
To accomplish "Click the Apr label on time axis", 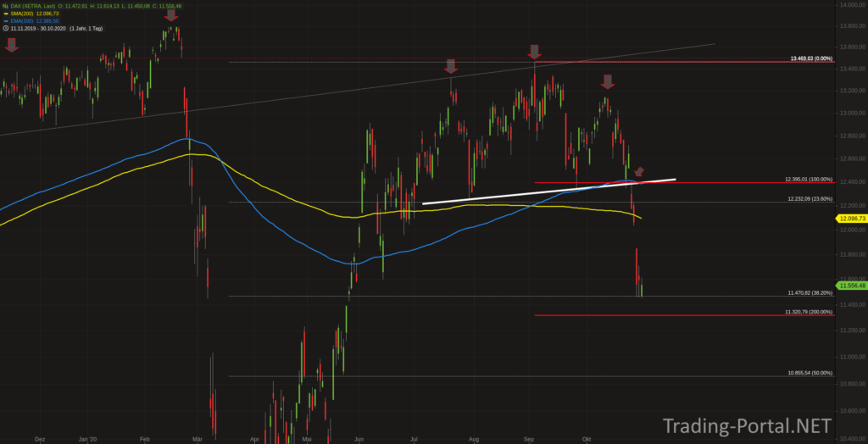I will pyautogui.click(x=254, y=439).
